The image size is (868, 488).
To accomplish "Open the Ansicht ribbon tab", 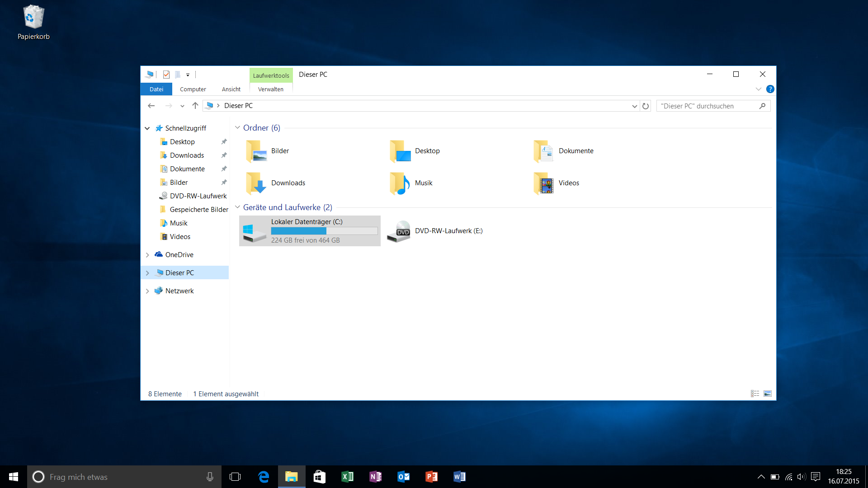I will click(231, 89).
